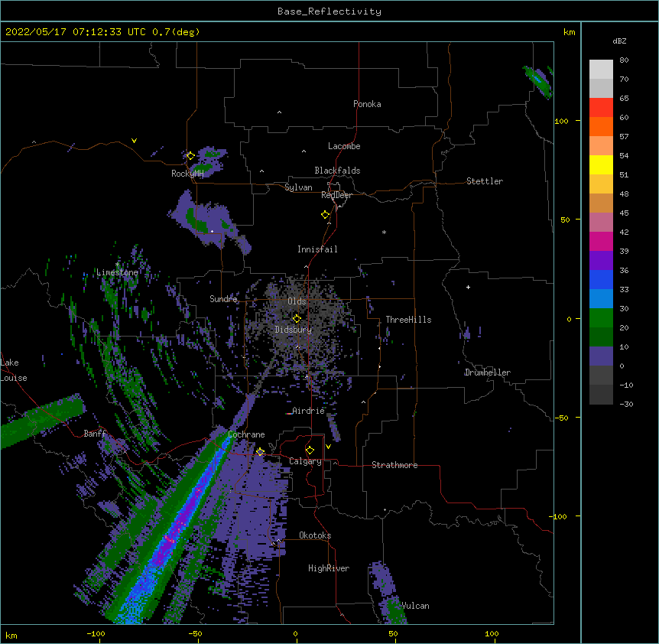Click the yellow diamond just below Cochrane label
The height and width of the screenshot is (644, 659).
point(260,451)
